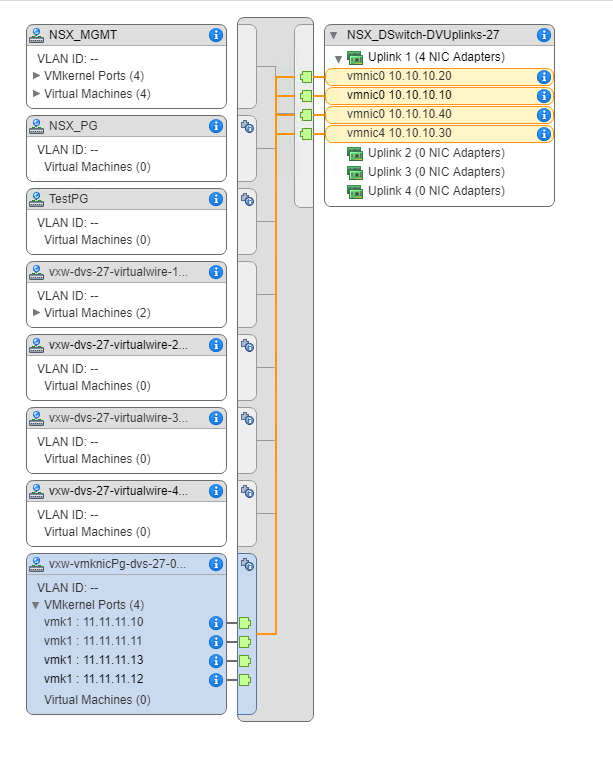Collapse Uplink 1 NIC adapters list
613x775 pixels.
pos(338,59)
